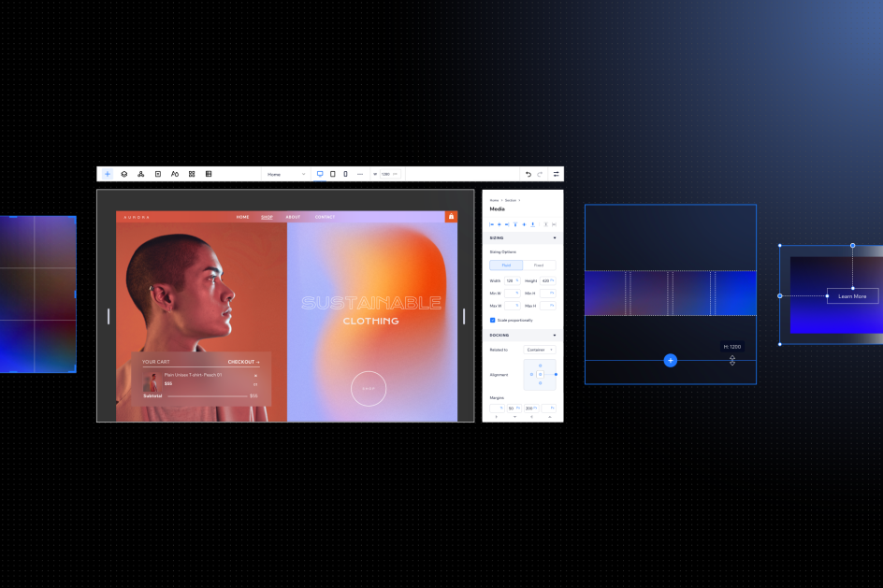The height and width of the screenshot is (588, 883).
Task: Open the inspector settings icon at toolbar right
Action: coord(556,174)
